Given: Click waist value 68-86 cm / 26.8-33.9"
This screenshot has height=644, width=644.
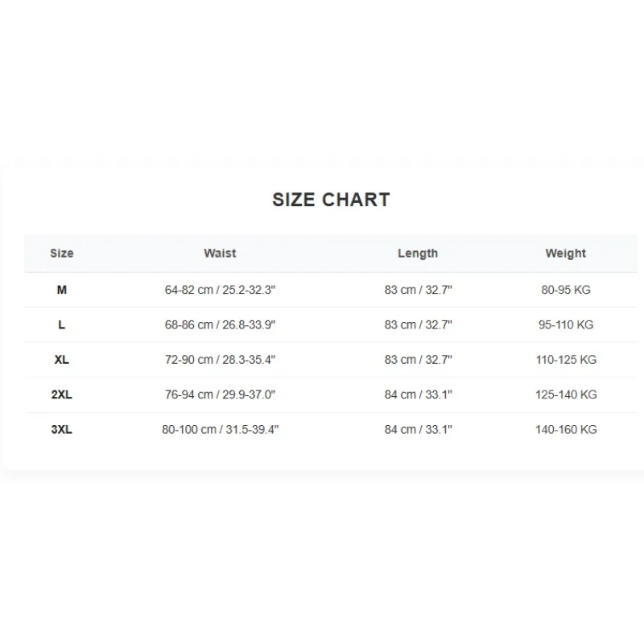Looking at the screenshot, I should click(x=220, y=325).
